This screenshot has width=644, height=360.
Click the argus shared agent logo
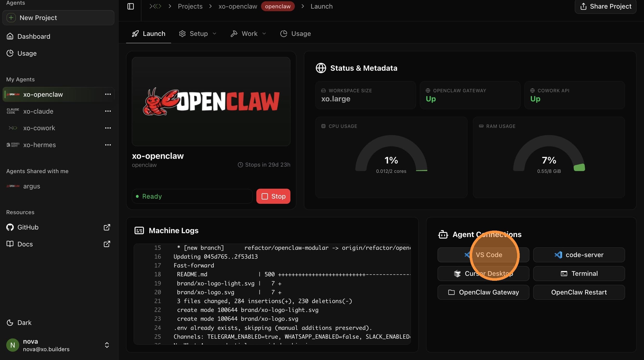(x=13, y=186)
